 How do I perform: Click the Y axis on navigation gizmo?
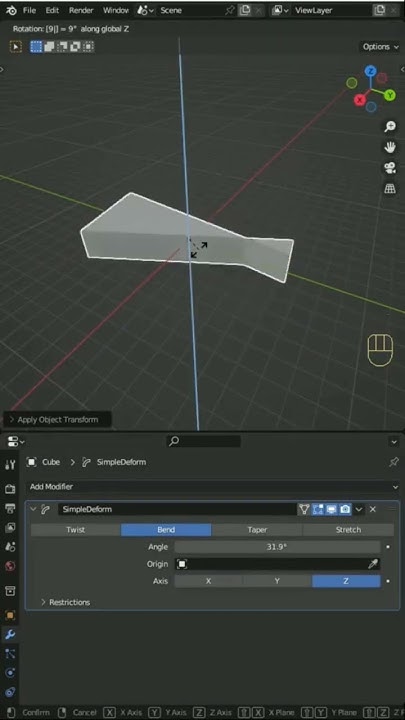click(390, 95)
